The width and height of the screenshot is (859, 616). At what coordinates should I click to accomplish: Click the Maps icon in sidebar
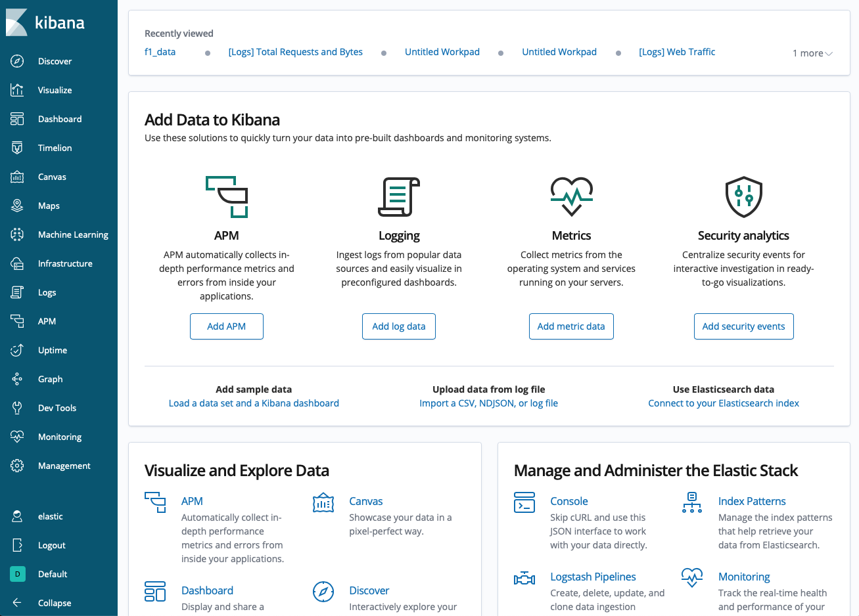pyautogui.click(x=17, y=206)
